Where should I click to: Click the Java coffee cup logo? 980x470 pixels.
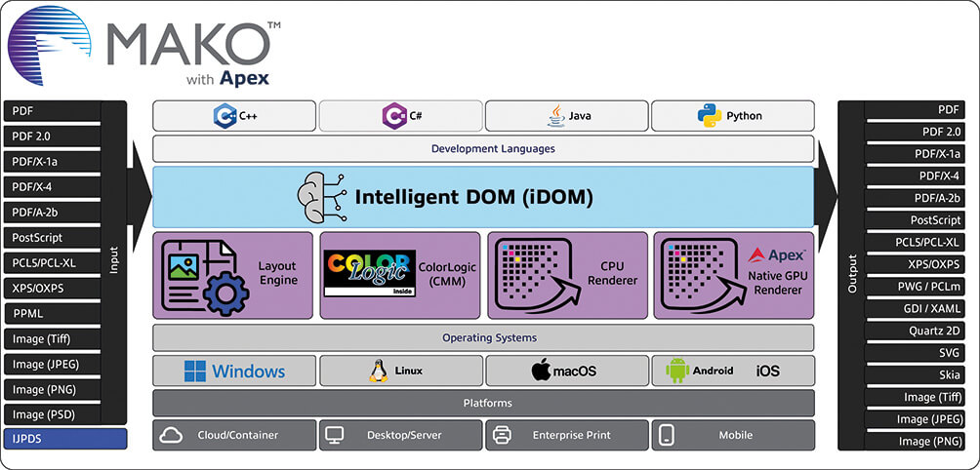tap(555, 116)
